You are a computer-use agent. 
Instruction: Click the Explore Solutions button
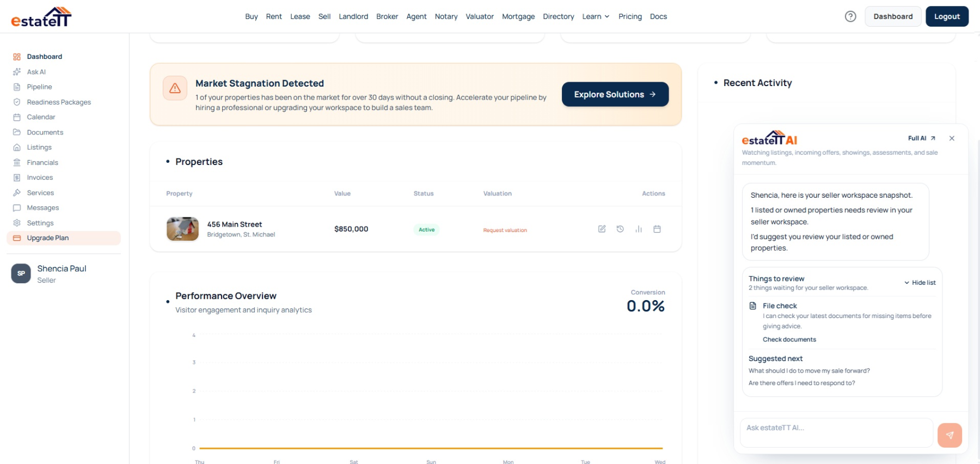point(615,94)
